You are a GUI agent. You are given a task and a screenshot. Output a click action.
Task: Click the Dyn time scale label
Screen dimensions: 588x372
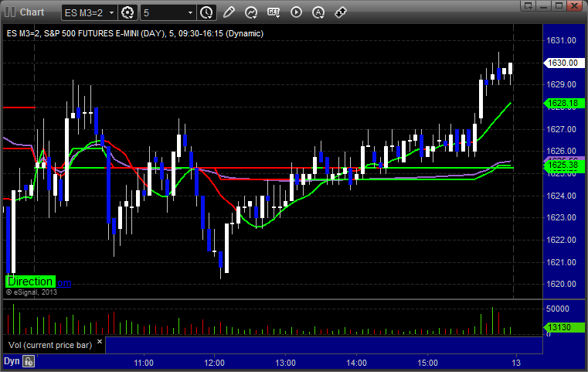point(12,361)
